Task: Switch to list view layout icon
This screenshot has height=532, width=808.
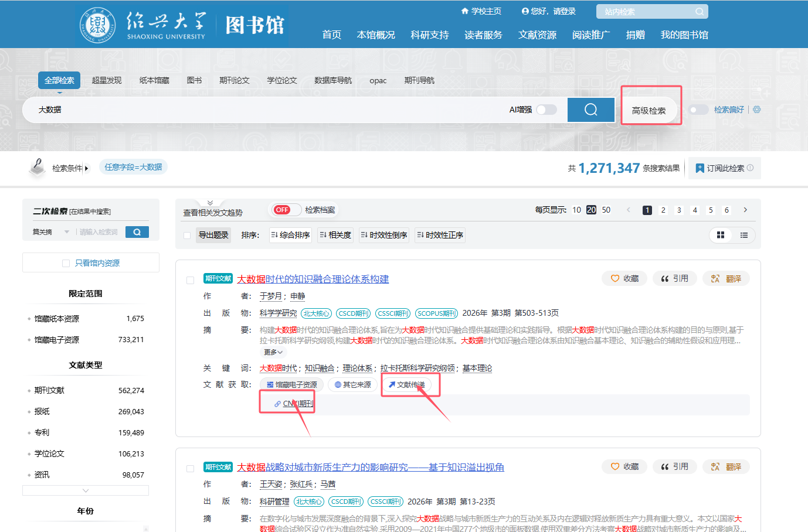Action: click(x=744, y=235)
